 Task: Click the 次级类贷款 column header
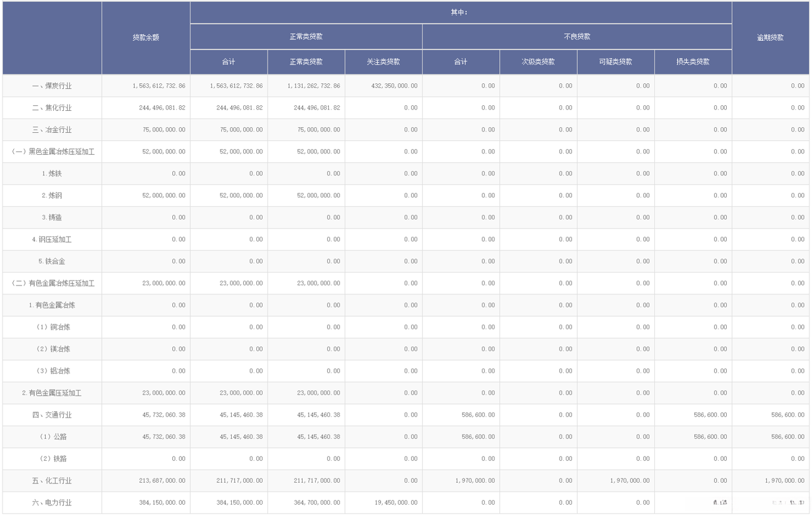(x=538, y=62)
